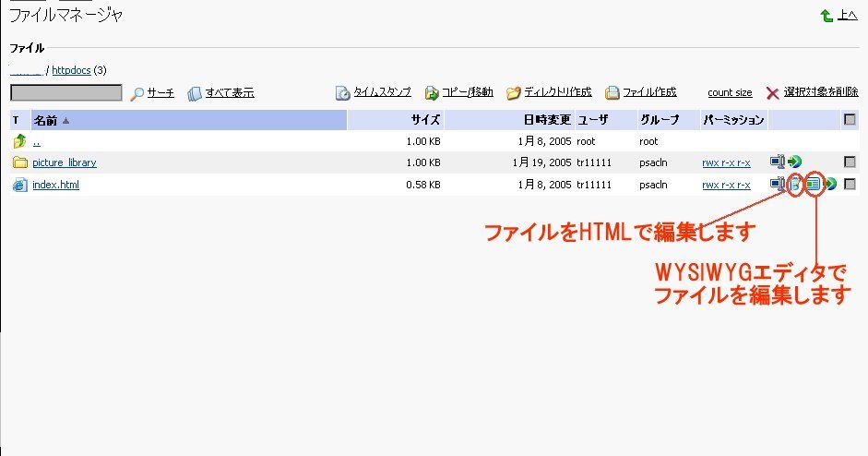Screen dimensions: 868x456
Task: Click the parent directory up-arrow icon
Action: (20, 141)
